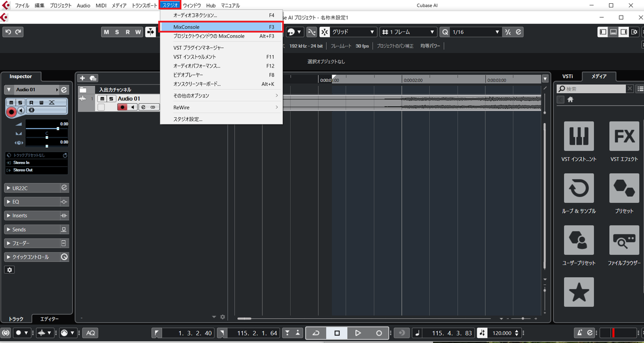Toggle monitor speaker on Audio 01 track
This screenshot has width=644, height=343.
coord(133,107)
